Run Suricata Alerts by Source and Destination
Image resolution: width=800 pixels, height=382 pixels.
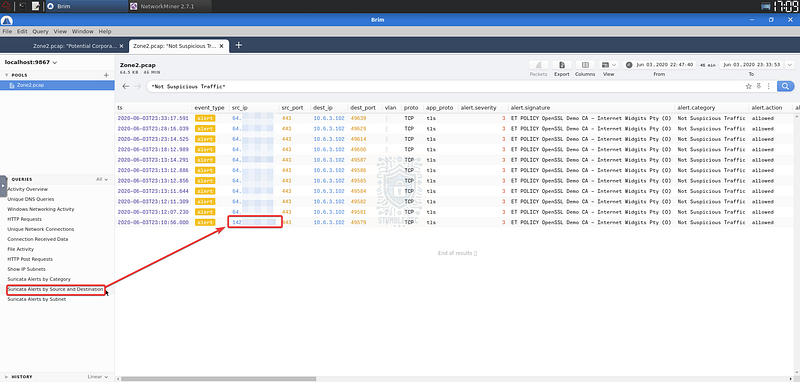point(55,290)
